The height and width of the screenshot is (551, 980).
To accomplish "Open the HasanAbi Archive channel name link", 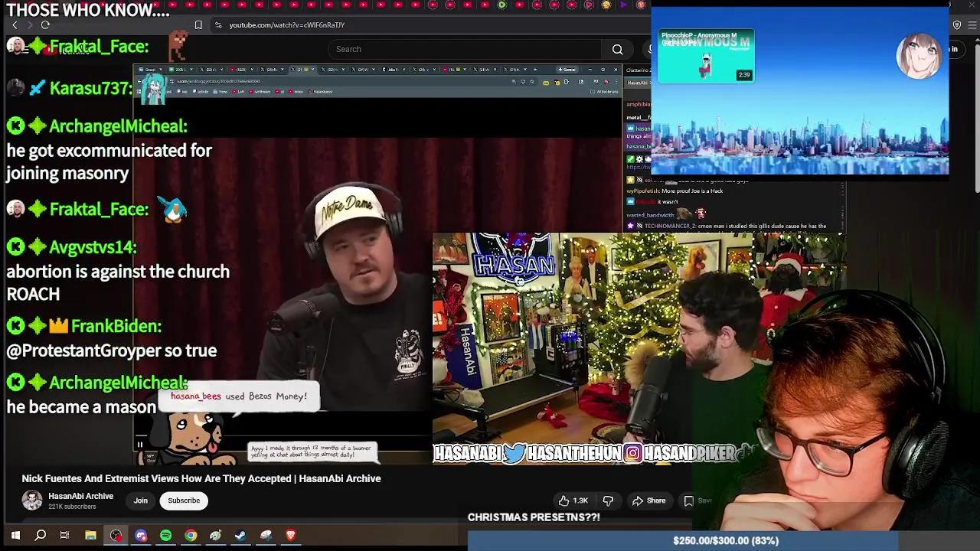I will pyautogui.click(x=80, y=496).
